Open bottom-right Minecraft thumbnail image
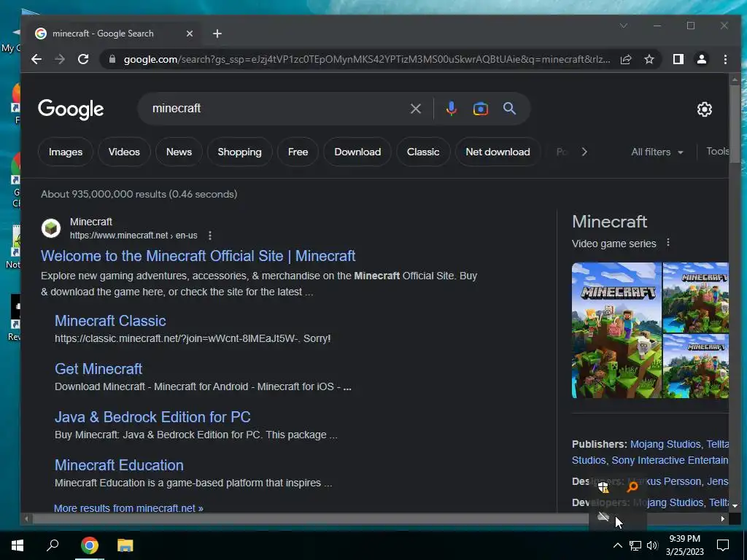 pyautogui.click(x=695, y=366)
